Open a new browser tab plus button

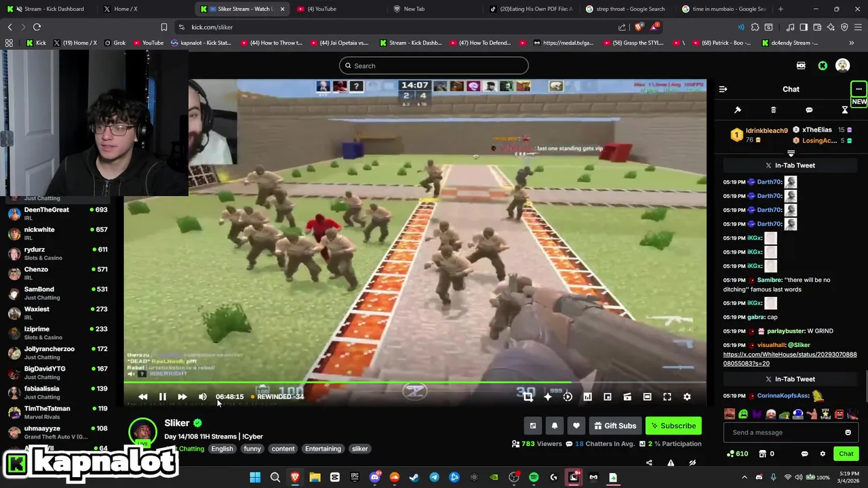[781, 9]
